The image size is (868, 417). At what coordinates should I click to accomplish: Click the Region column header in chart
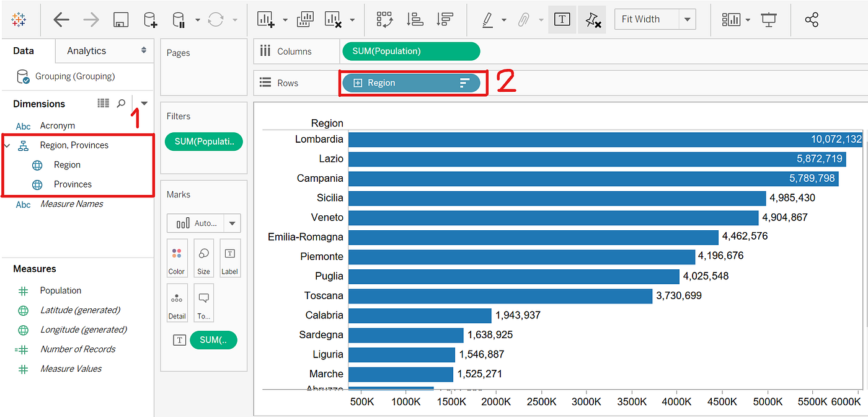pos(327,123)
